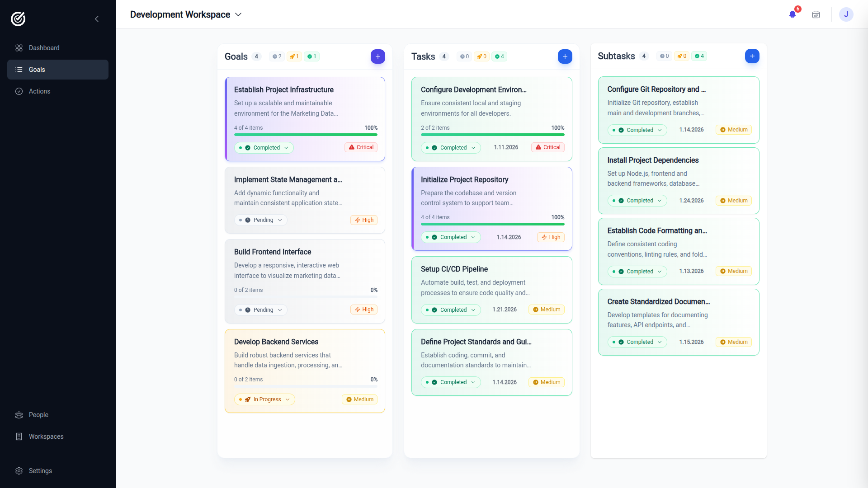Image resolution: width=868 pixels, height=488 pixels.
Task: Open Settings via the gear icon
Action: (19, 471)
